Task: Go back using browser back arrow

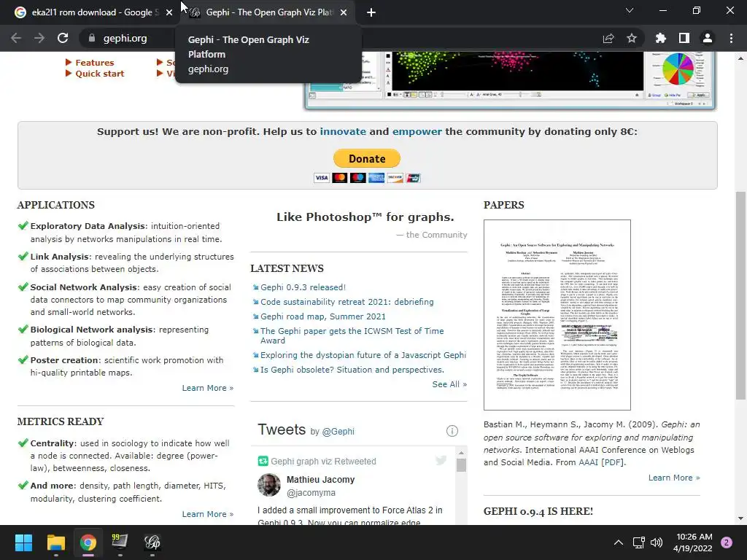Action: (16, 38)
